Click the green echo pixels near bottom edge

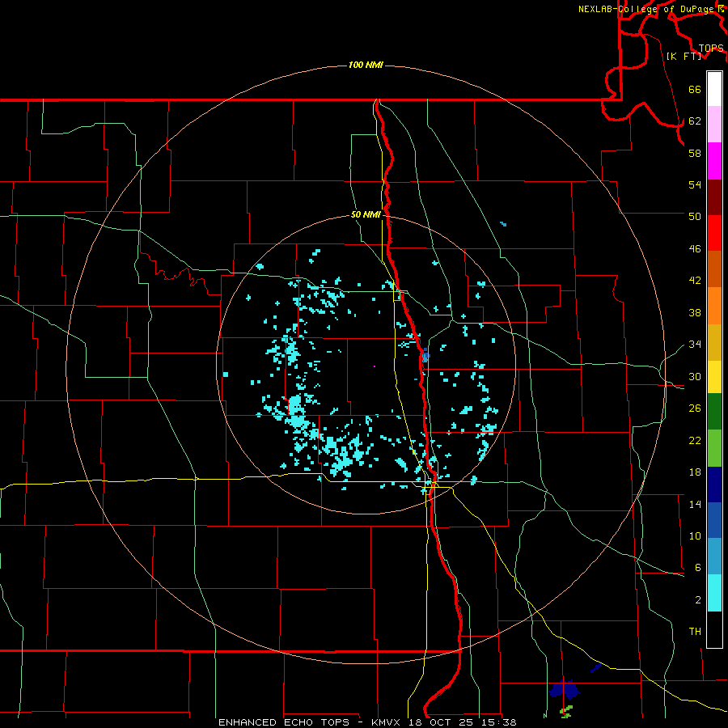coord(566,712)
